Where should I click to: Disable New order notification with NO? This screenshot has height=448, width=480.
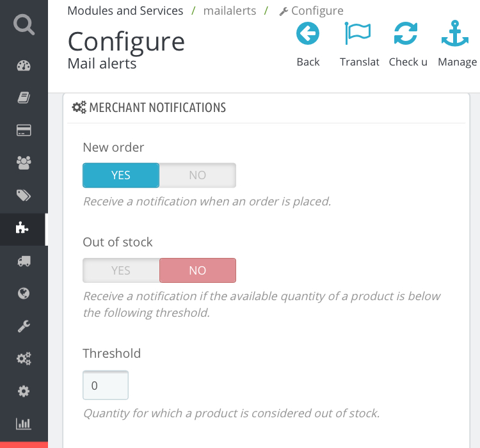tap(197, 175)
